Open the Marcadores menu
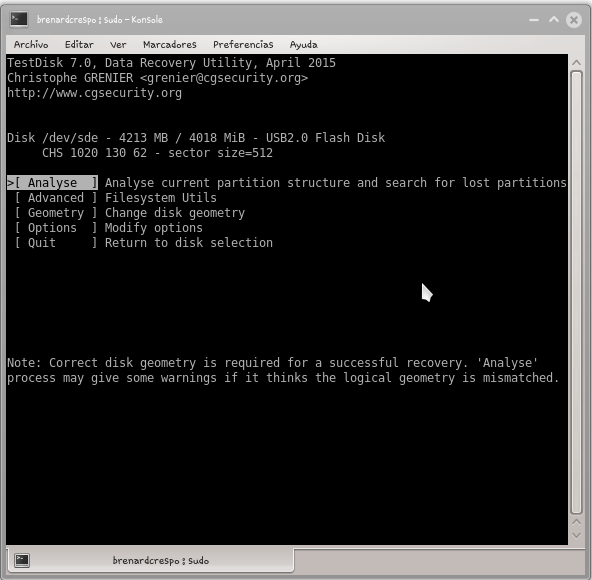The width and height of the screenshot is (592, 580). [x=170, y=45]
